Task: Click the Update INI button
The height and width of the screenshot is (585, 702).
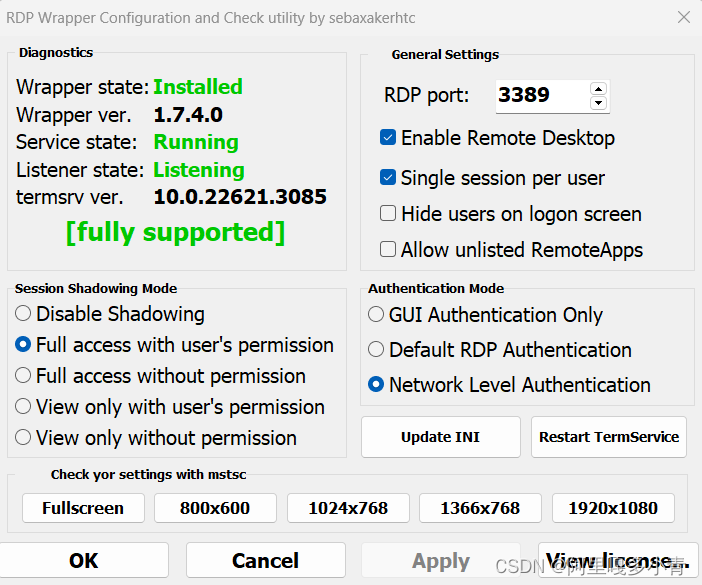Action: (441, 437)
